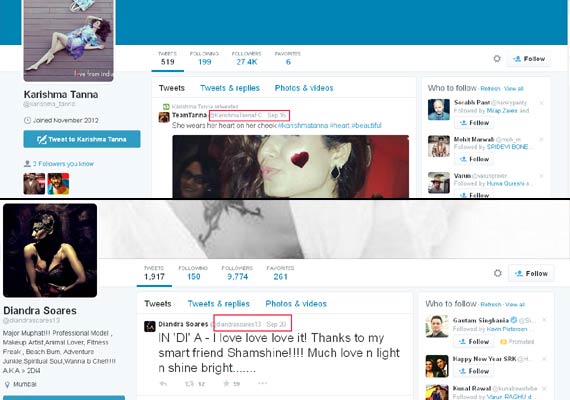Dismiss the first who-to-follow suggestion in top panel
The width and height of the screenshot is (570, 400).
point(541,103)
